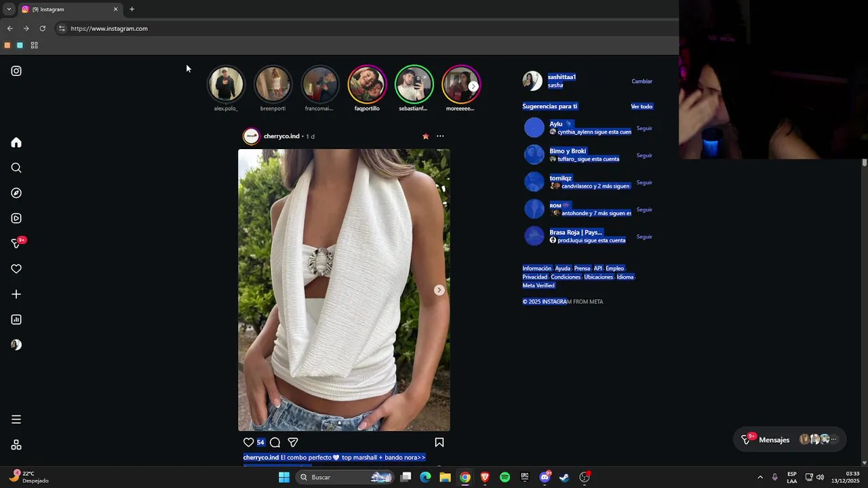Open the cherryco.ind profile from the post header
The width and height of the screenshot is (868, 488).
click(x=281, y=136)
